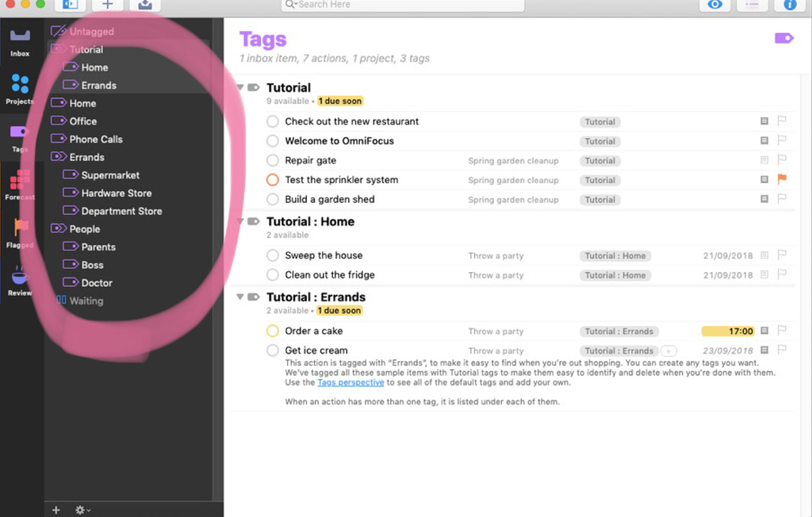Image resolution: width=812 pixels, height=517 pixels.
Task: Add a new item with the plus toolbar button
Action: [107, 6]
